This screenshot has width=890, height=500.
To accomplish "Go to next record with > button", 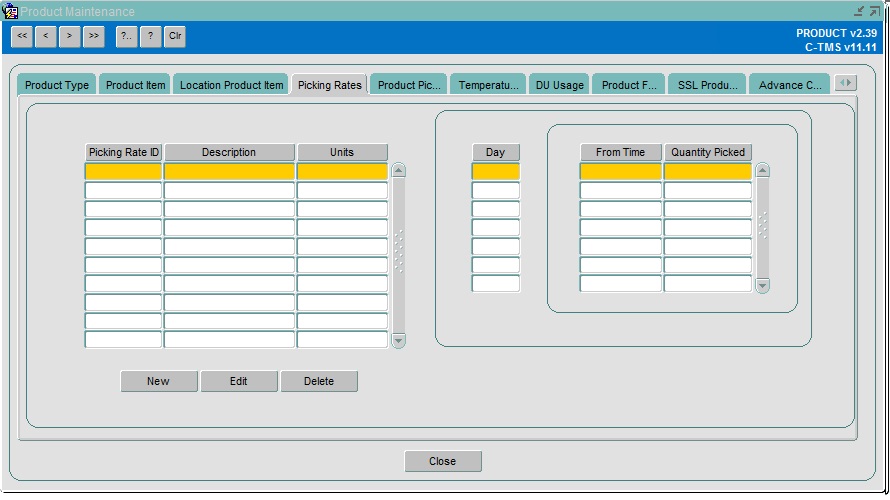I will [x=69, y=36].
